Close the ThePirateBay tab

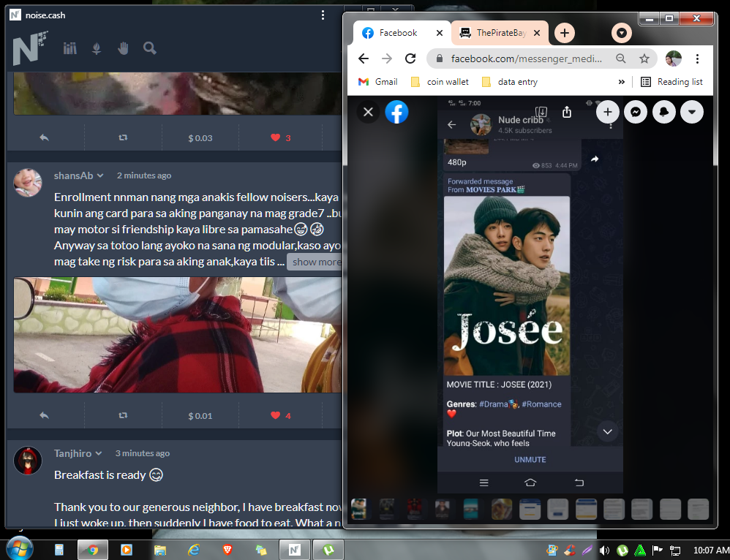click(537, 33)
